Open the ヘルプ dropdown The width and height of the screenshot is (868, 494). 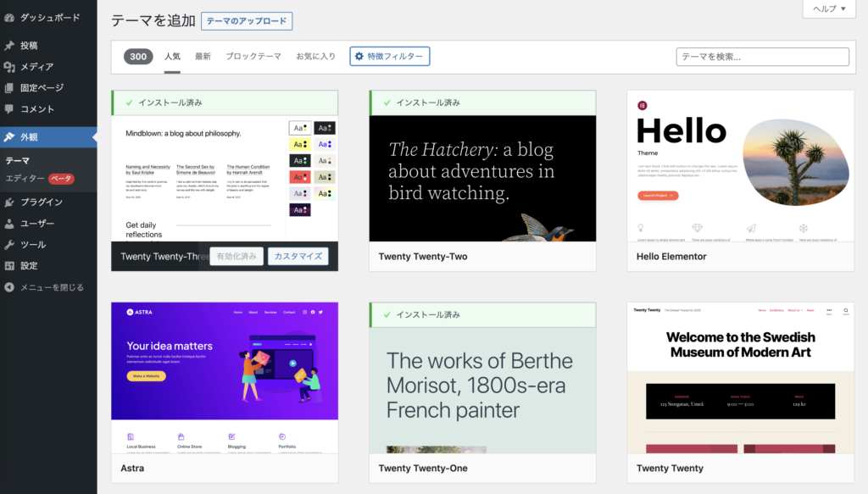pyautogui.click(x=829, y=8)
